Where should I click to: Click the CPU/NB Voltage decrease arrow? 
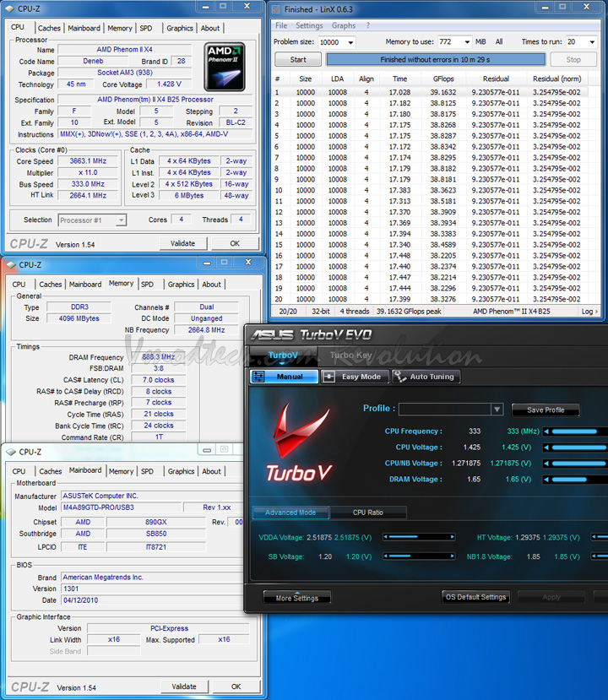(x=546, y=464)
